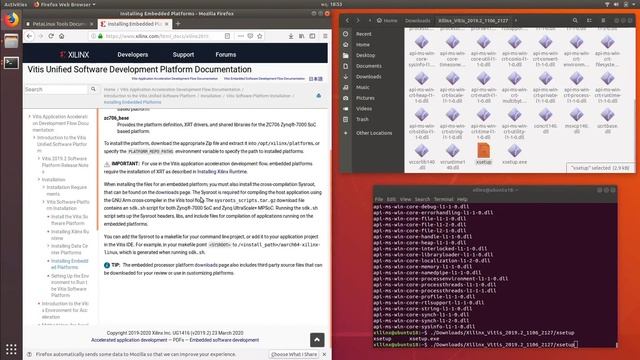Open Firefox from the Ubuntu dock
The width and height of the screenshot is (640, 360).
(11, 20)
